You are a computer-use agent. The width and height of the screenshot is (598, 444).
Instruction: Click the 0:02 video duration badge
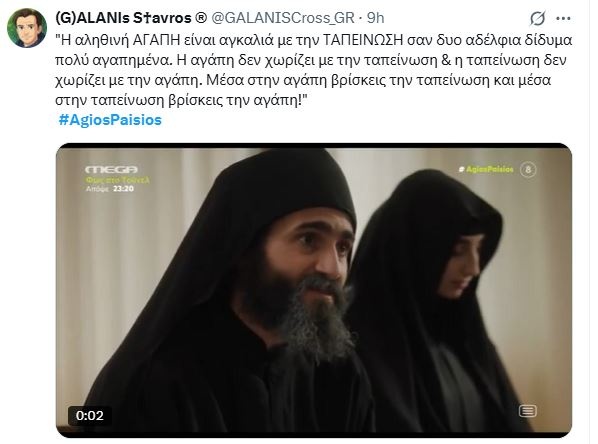tap(90, 415)
